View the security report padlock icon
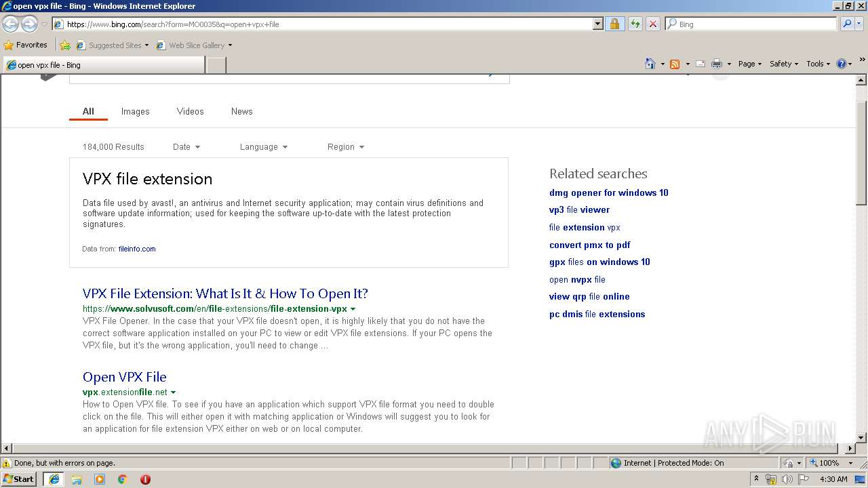 614,24
